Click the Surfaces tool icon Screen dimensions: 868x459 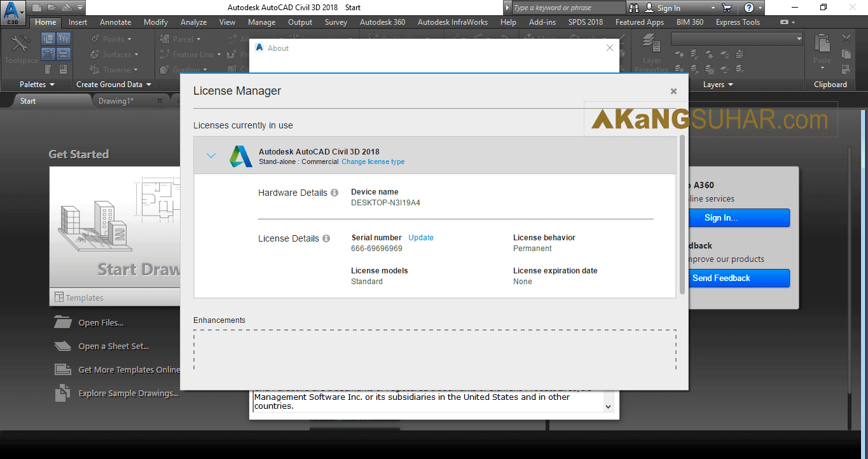[95, 55]
